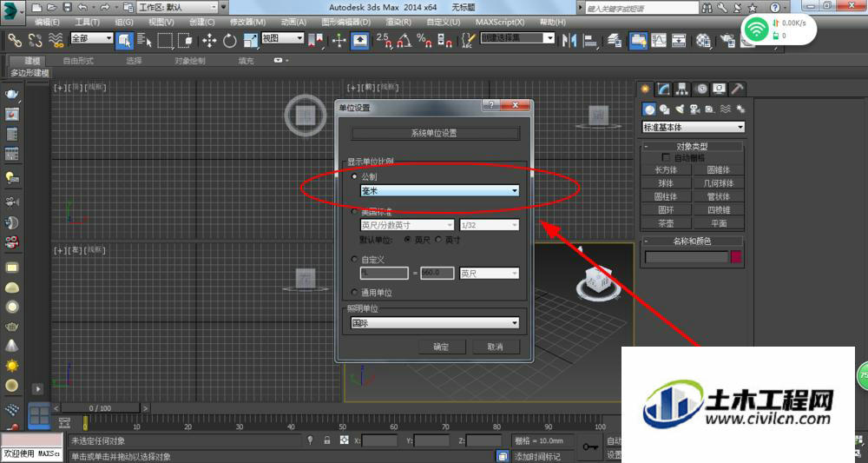Image resolution: width=868 pixels, height=463 pixels.
Task: Open the 修改器(M) menu
Action: click(247, 23)
